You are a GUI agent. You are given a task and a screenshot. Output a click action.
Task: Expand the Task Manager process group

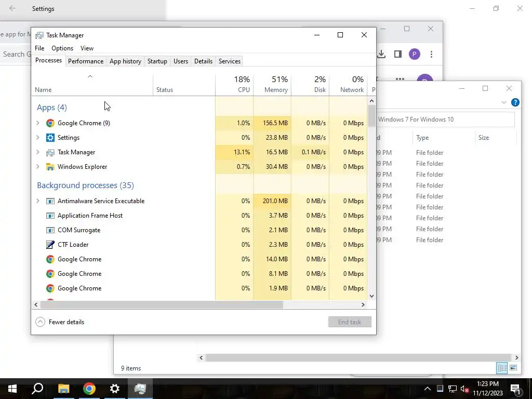coord(38,152)
